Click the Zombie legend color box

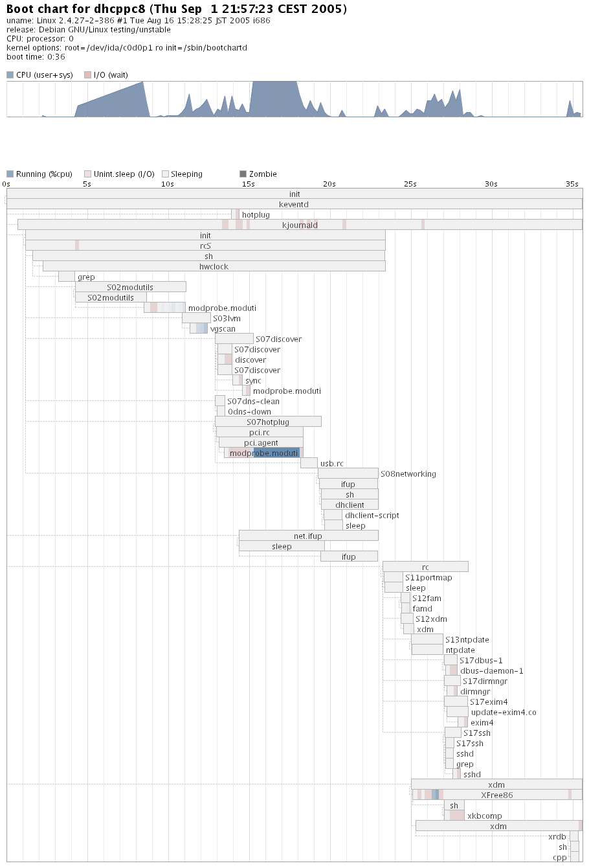[x=243, y=174]
